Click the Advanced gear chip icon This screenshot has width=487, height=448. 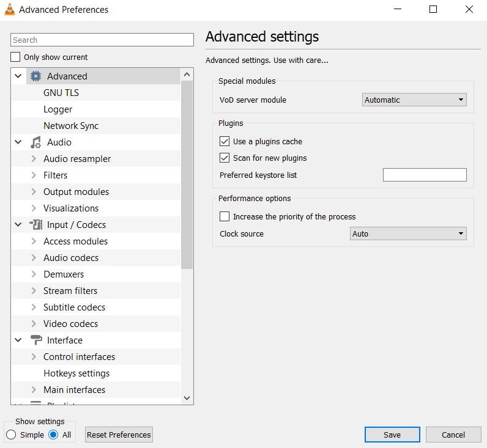(35, 76)
